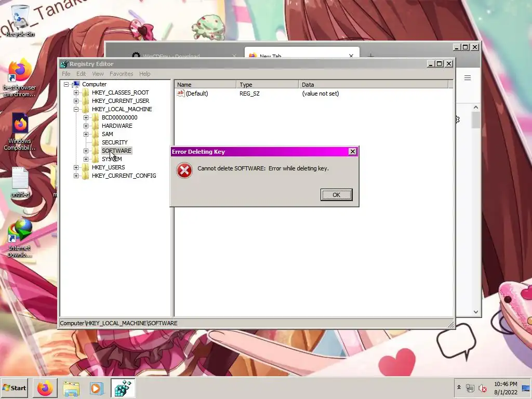532x399 pixels.
Task: Select the SYSTEM key label
Action: pos(112,159)
